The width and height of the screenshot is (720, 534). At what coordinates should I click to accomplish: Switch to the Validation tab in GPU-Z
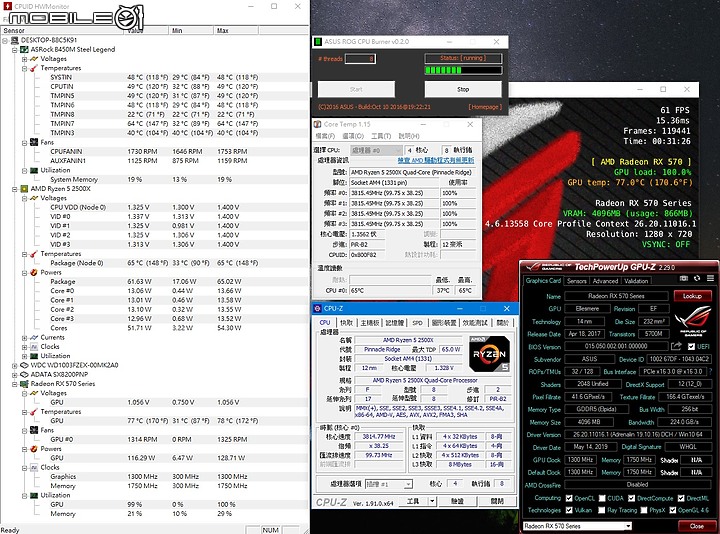[x=636, y=281]
